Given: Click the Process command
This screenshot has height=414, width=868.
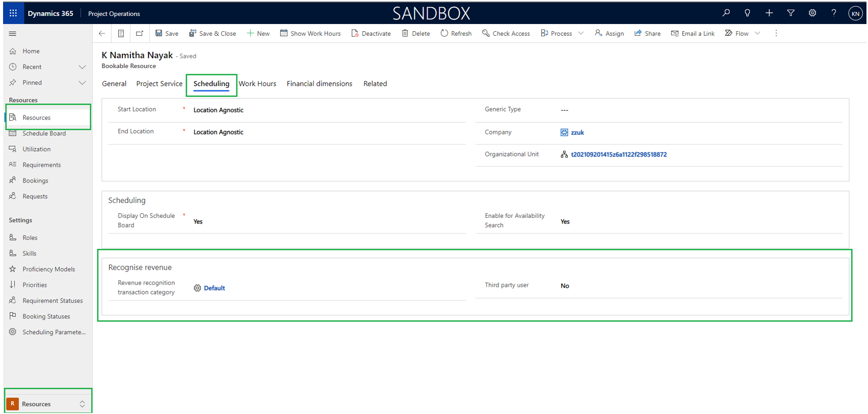Looking at the screenshot, I should (x=556, y=34).
